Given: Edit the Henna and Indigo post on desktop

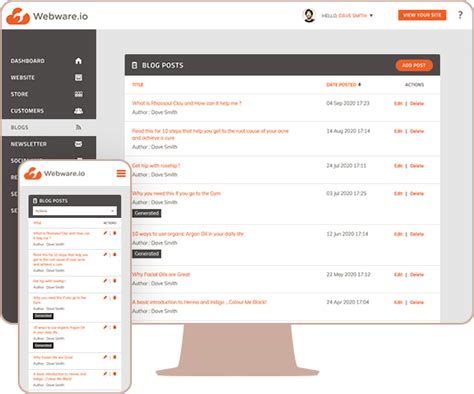Looking at the screenshot, I should [x=398, y=302].
